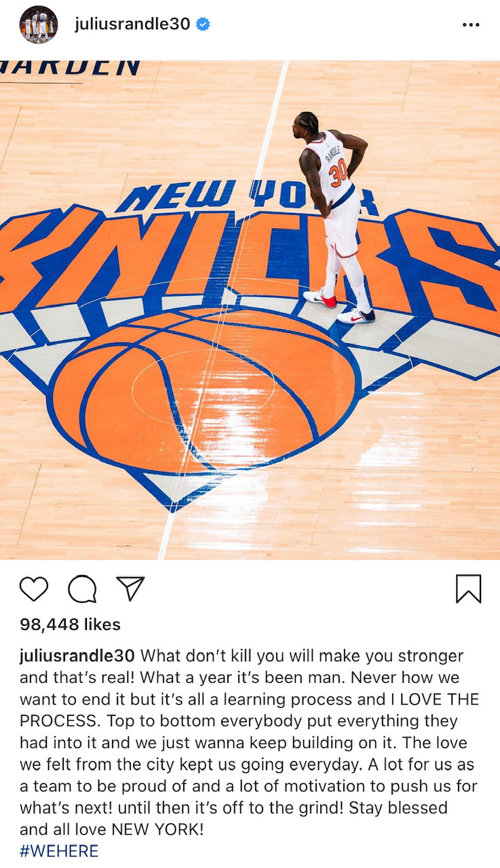Viewport: 500px width, 868px height.
Task: Like the post with the heart icon
Action: (x=34, y=589)
